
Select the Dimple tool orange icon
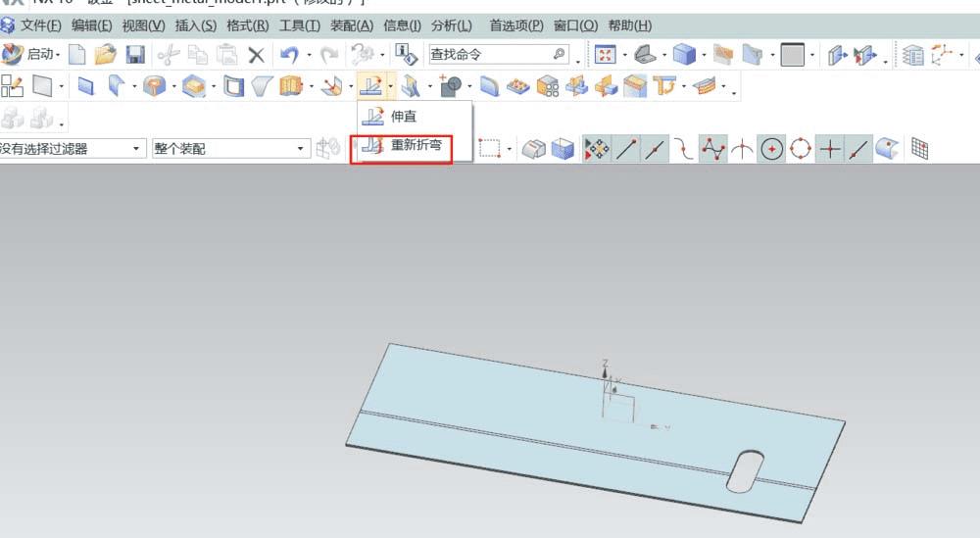(155, 85)
